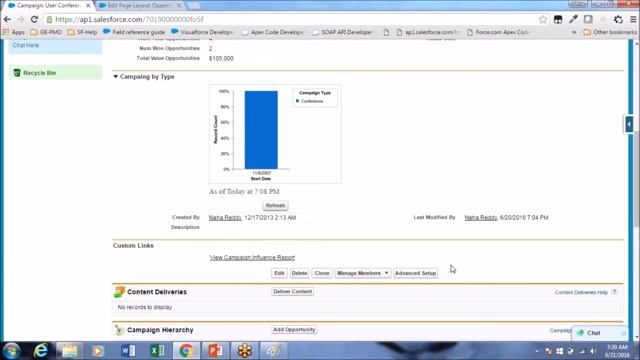
Task: Switch to PowerPoint in the taskbar
Action: (215, 351)
